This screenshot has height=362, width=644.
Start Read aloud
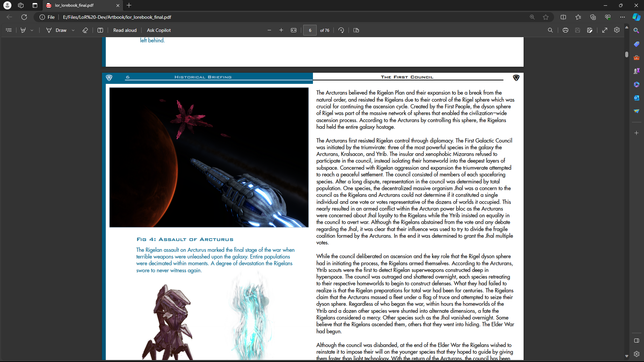pyautogui.click(x=125, y=30)
